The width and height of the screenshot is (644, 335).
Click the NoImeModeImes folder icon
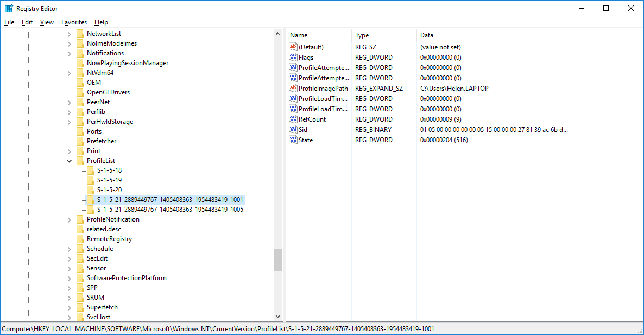pyautogui.click(x=80, y=43)
